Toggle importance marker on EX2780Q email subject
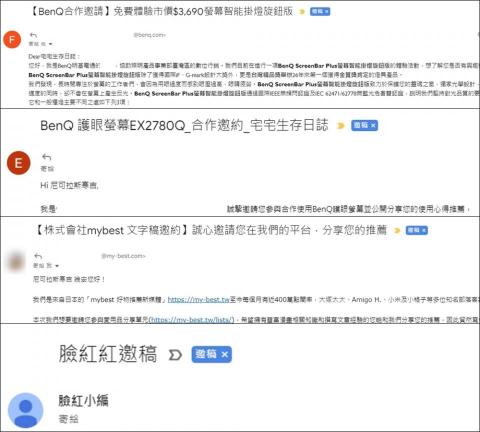This screenshot has height=432, width=480. (340, 126)
